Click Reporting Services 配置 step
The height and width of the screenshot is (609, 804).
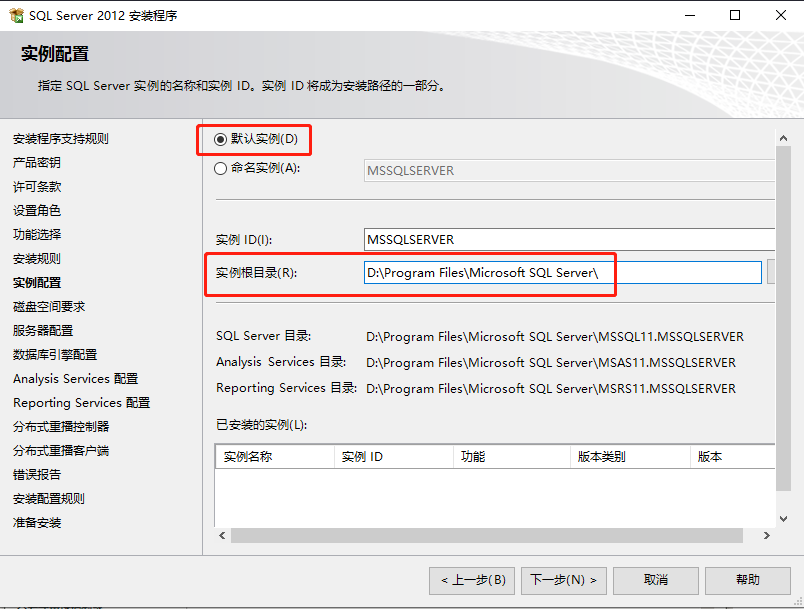tap(82, 403)
